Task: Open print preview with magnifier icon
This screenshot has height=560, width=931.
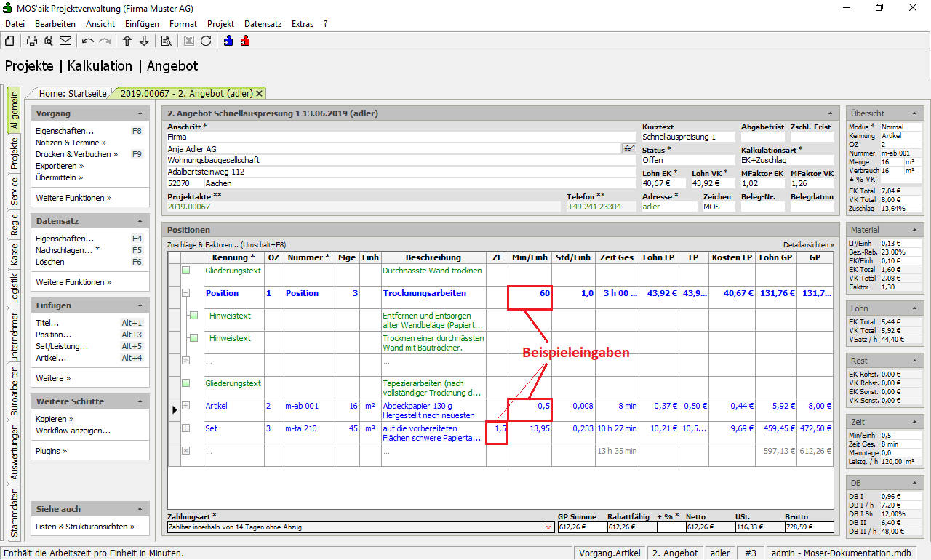Action: coord(49,41)
